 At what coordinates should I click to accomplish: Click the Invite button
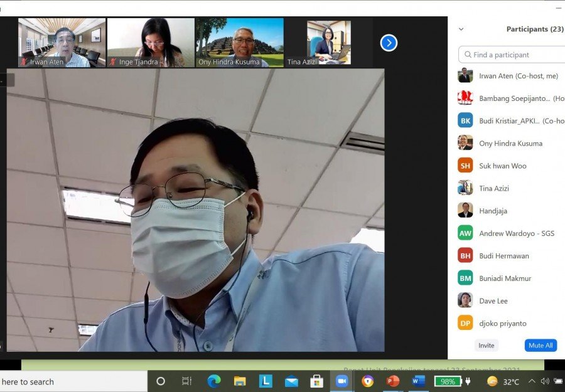point(486,346)
